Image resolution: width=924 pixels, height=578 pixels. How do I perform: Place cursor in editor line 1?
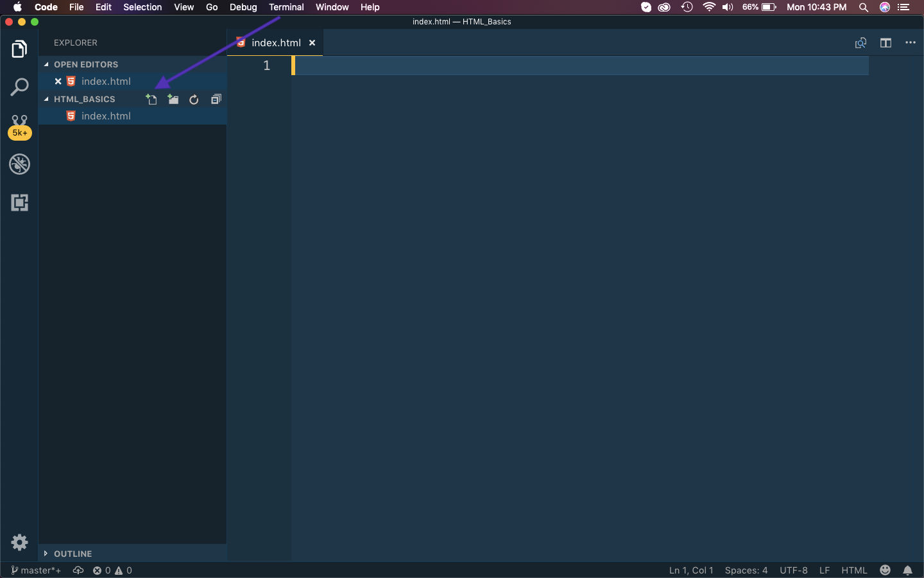581,66
